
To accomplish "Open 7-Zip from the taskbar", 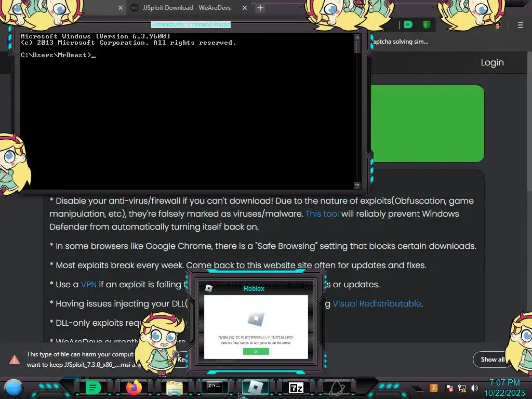I will (x=296, y=388).
